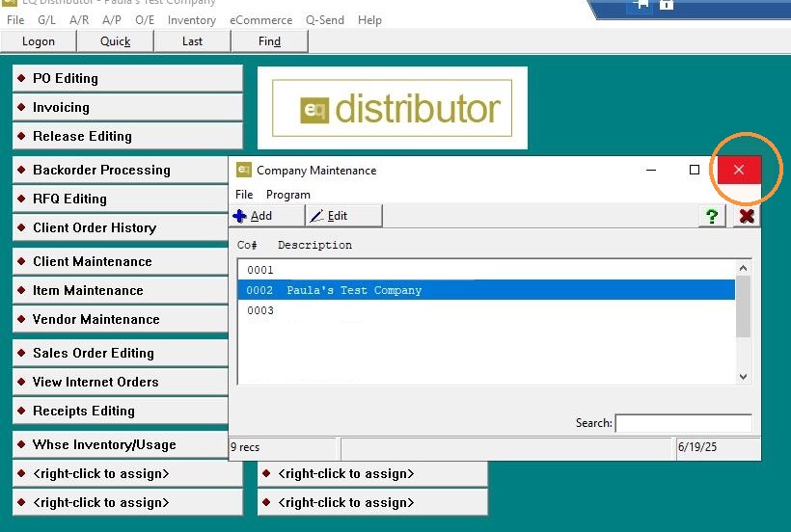Select company row 0003
This screenshot has height=532, width=791.
(x=486, y=310)
